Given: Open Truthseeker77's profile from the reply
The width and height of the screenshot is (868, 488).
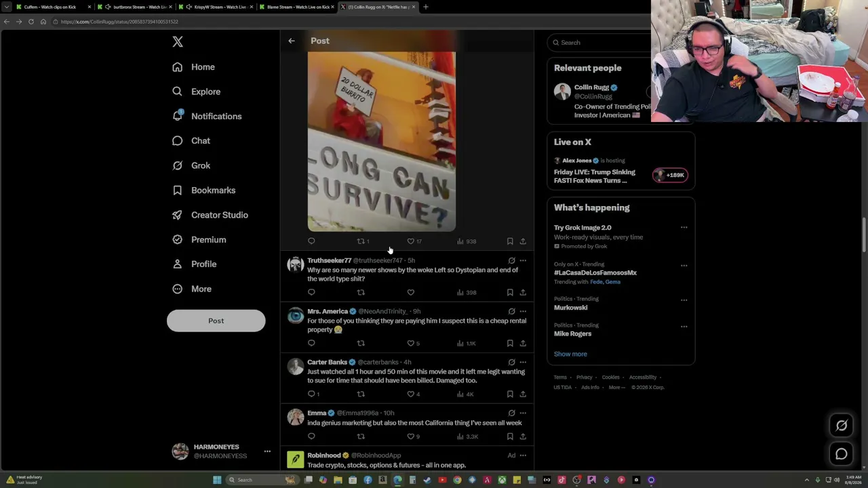Looking at the screenshot, I should (329, 260).
